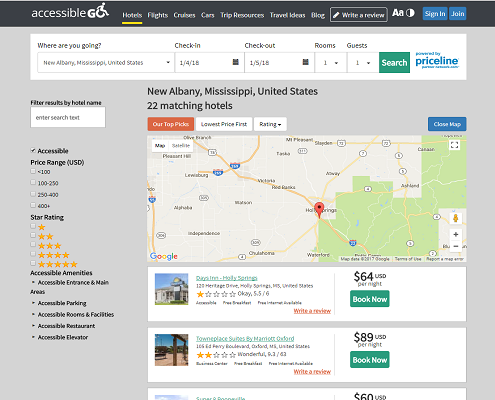The image size is (495, 400).
Task: Write a review for Towneplace Suites
Action: (x=312, y=371)
